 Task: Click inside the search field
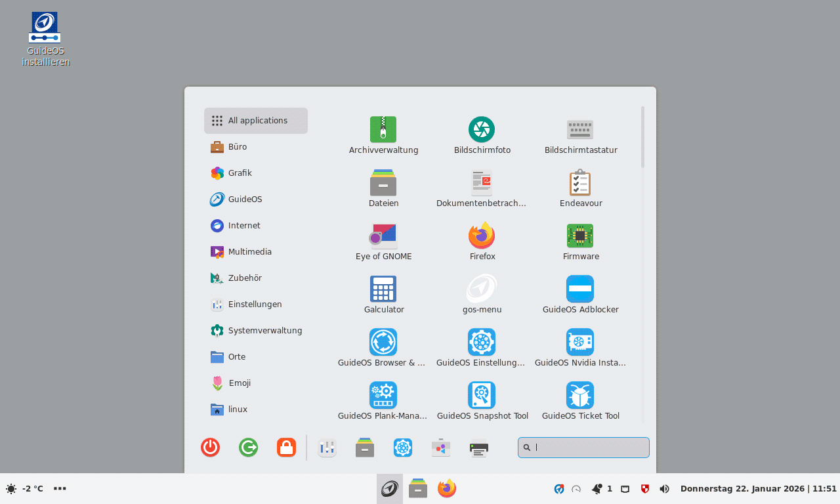tap(583, 447)
